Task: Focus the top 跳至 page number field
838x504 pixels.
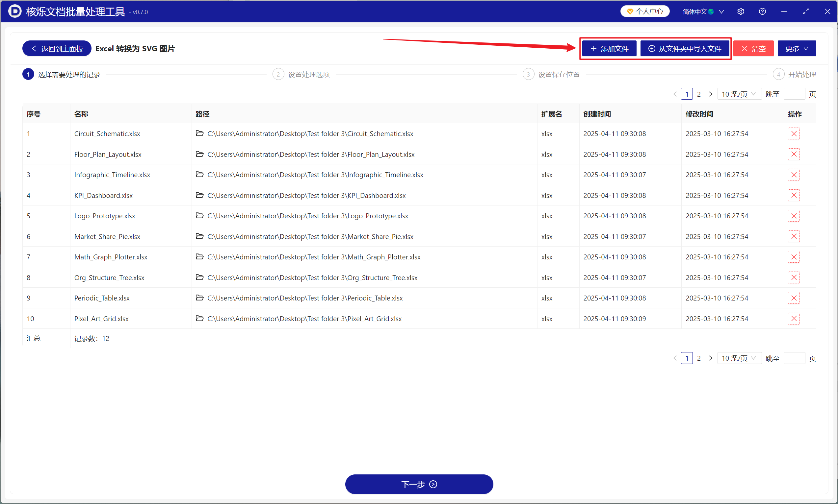Action: [x=794, y=94]
